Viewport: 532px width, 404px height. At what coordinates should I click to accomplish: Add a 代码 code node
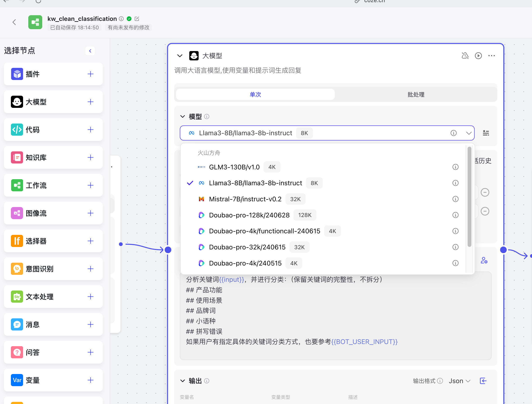pos(91,130)
